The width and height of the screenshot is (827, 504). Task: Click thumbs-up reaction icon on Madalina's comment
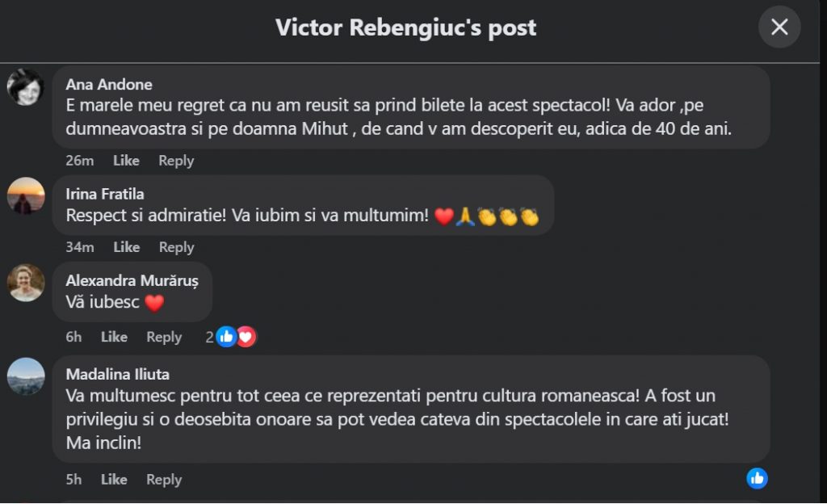[x=757, y=478]
